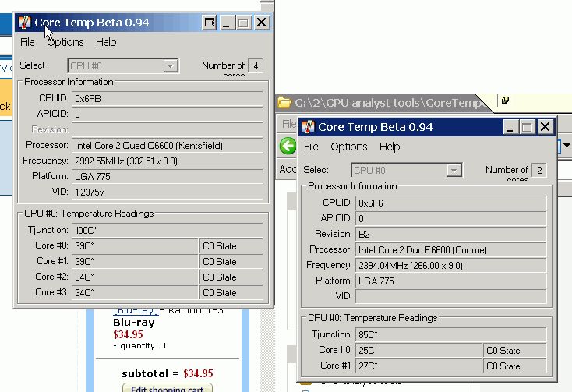Minimize the E6600 Core Temp window

point(510,127)
